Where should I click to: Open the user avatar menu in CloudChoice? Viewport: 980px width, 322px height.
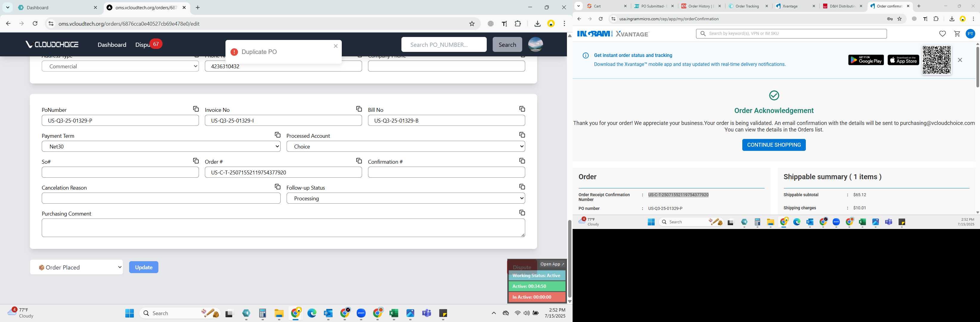point(535,44)
